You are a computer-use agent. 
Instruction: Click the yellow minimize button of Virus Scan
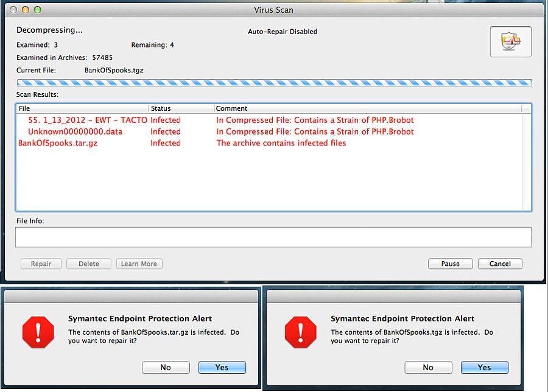click(26, 10)
